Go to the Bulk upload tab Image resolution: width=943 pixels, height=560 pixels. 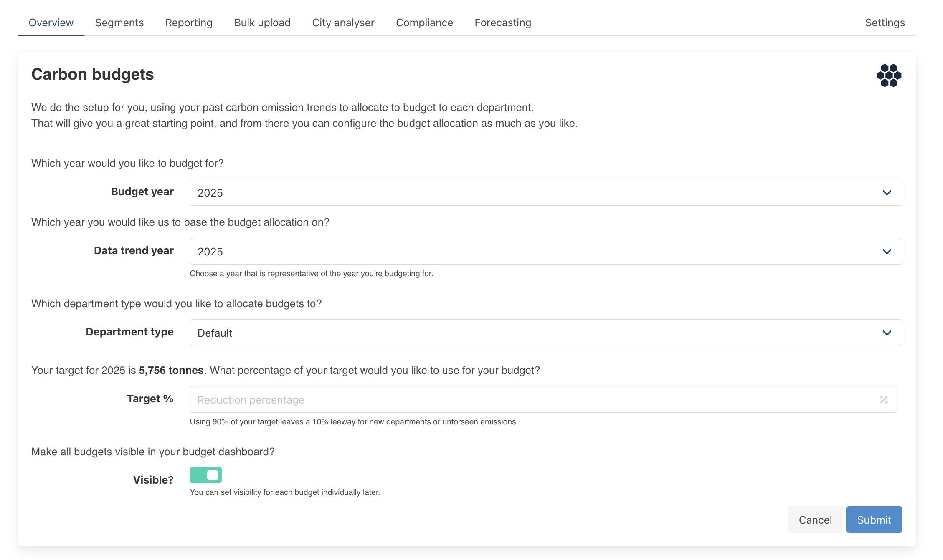point(262,23)
